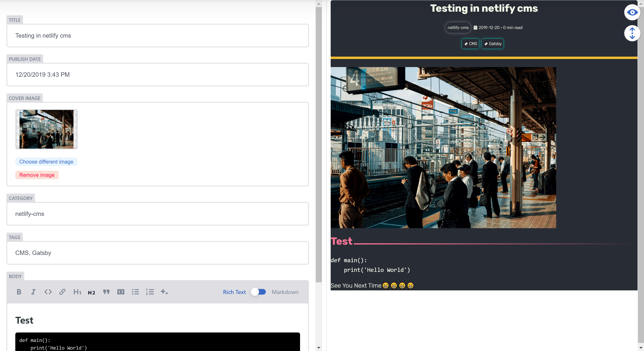Apply italic formatting in body editor
The height and width of the screenshot is (351, 644).
point(33,292)
